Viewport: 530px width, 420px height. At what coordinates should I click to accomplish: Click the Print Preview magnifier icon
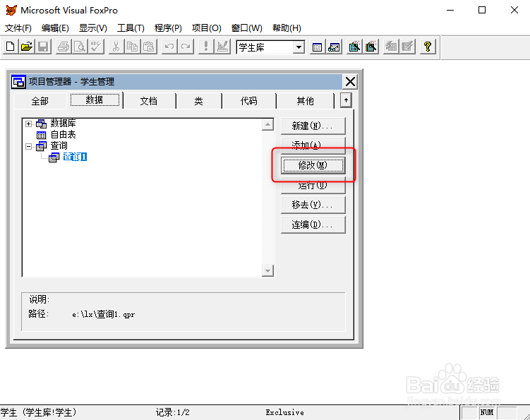click(80, 47)
